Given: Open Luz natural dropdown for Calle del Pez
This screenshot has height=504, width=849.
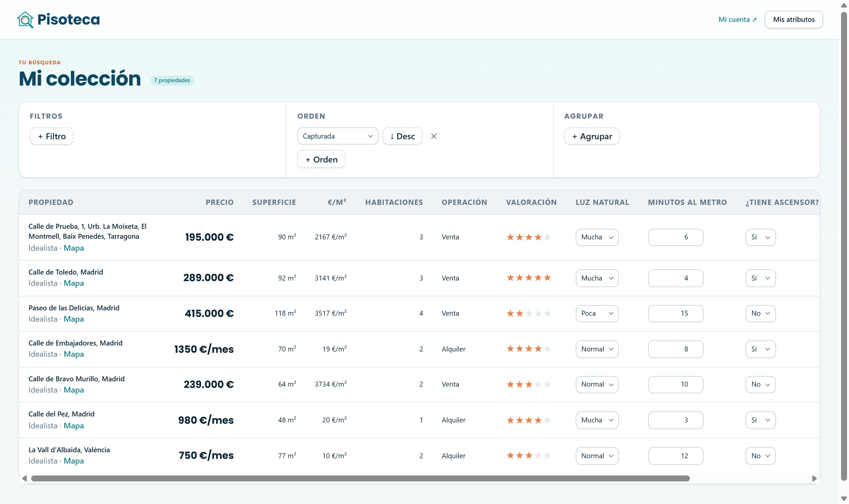Looking at the screenshot, I should coord(597,420).
